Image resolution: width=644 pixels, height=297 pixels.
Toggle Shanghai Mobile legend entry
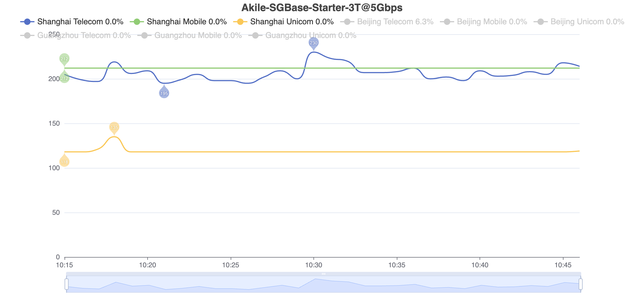click(x=178, y=22)
